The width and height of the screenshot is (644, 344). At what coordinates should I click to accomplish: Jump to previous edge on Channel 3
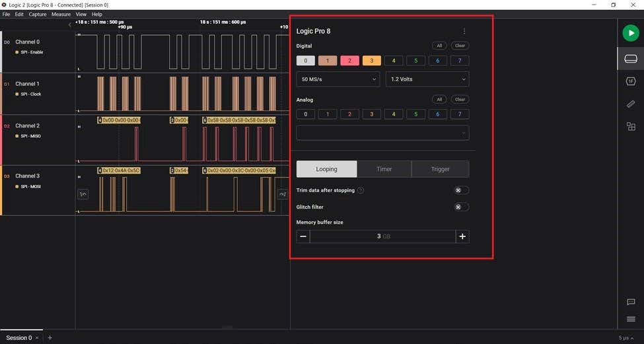tap(83, 193)
